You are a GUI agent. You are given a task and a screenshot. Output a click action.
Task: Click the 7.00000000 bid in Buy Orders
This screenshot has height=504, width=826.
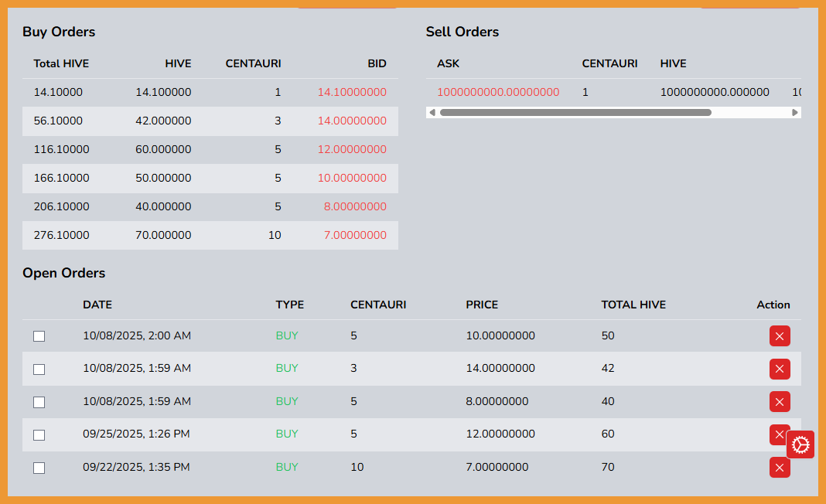click(x=355, y=235)
